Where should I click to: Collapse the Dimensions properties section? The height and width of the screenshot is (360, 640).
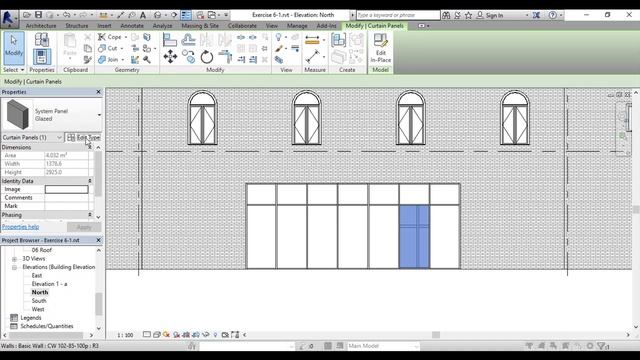[x=90, y=147]
